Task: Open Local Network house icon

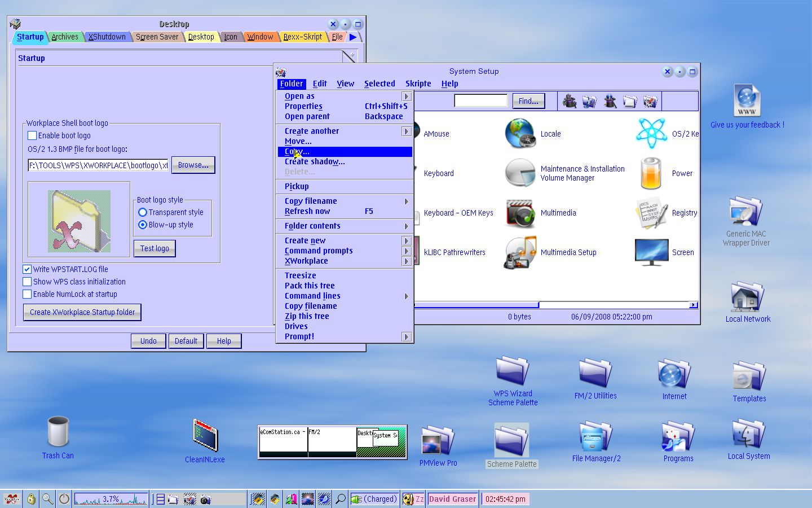Action: pos(748,297)
